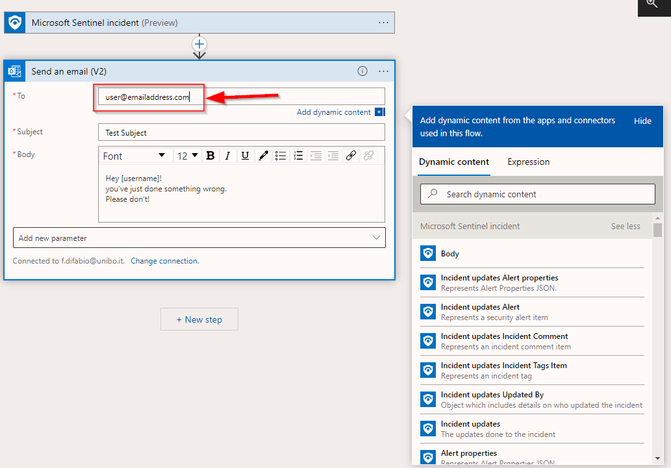Switch to the Dynamic content tab
The width and height of the screenshot is (671, 468).
click(x=454, y=162)
